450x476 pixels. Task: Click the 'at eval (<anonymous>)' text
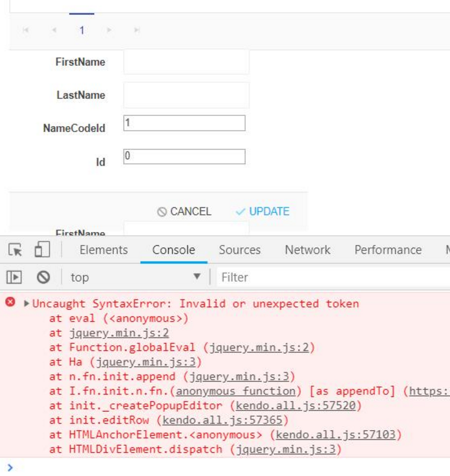click(119, 318)
